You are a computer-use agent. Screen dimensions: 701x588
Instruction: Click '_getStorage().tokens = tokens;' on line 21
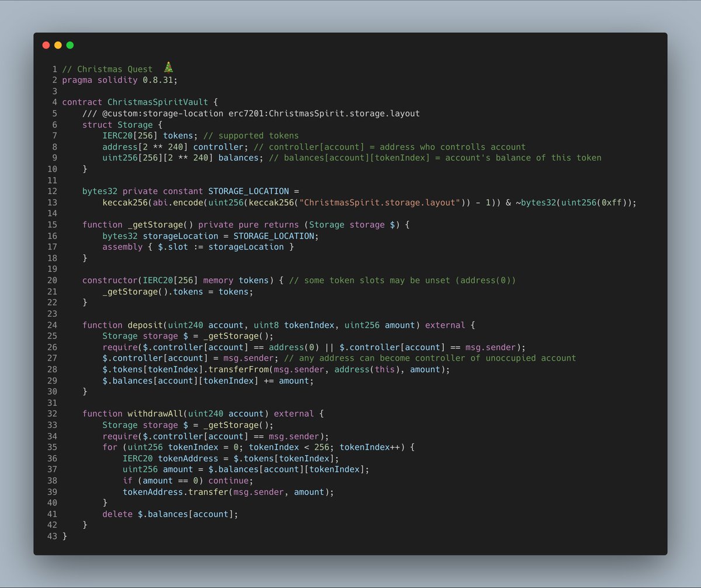point(178,292)
